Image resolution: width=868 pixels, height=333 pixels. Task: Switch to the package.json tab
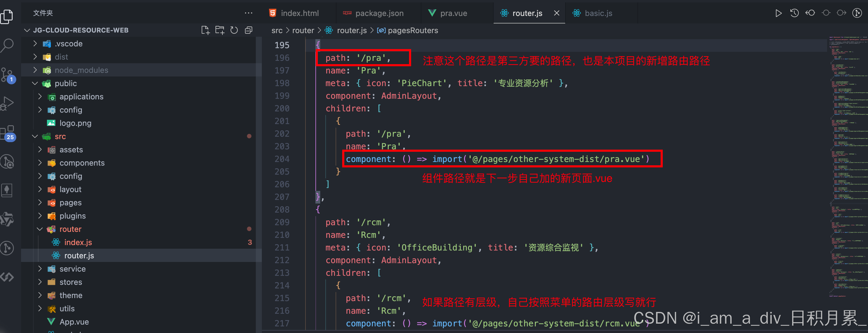(379, 13)
